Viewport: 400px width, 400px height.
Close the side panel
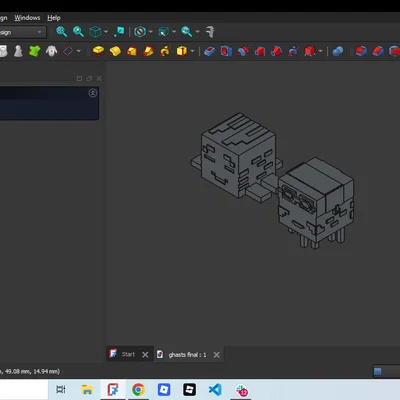point(99,78)
